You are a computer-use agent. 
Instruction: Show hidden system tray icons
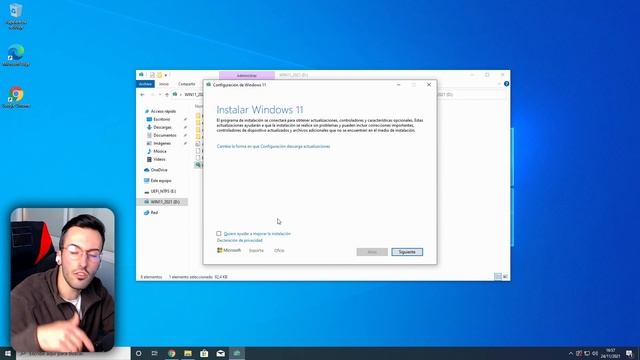click(x=571, y=353)
